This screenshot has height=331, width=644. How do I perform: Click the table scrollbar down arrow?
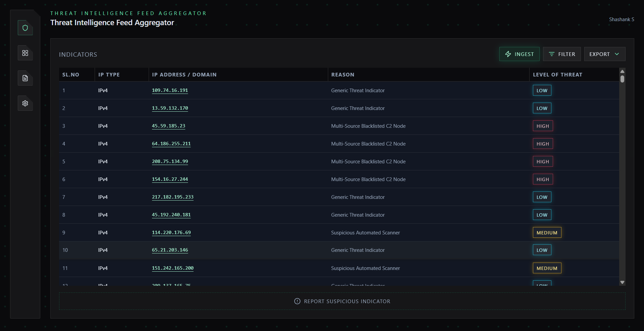coord(622,282)
